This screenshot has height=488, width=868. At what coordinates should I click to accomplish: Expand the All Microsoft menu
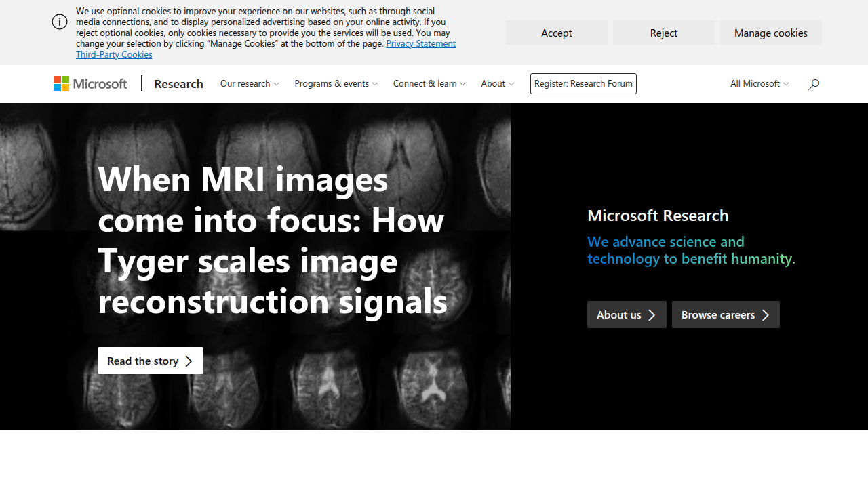pyautogui.click(x=759, y=83)
